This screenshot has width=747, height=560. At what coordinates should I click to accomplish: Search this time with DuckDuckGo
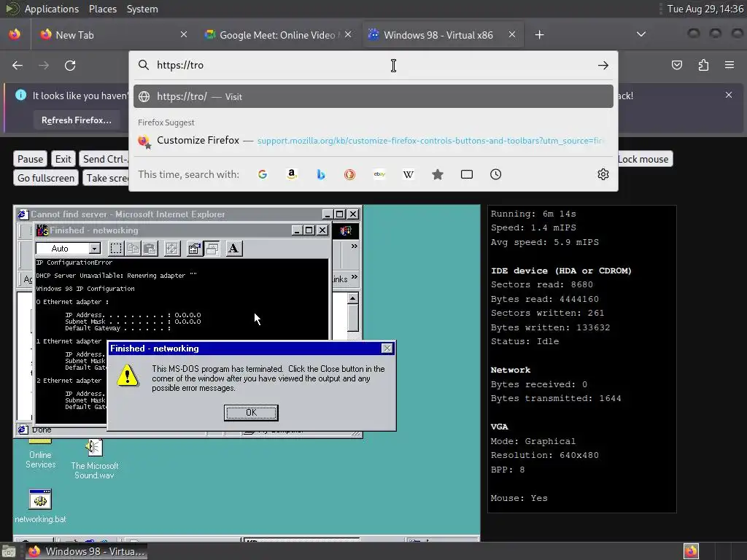[x=349, y=174]
